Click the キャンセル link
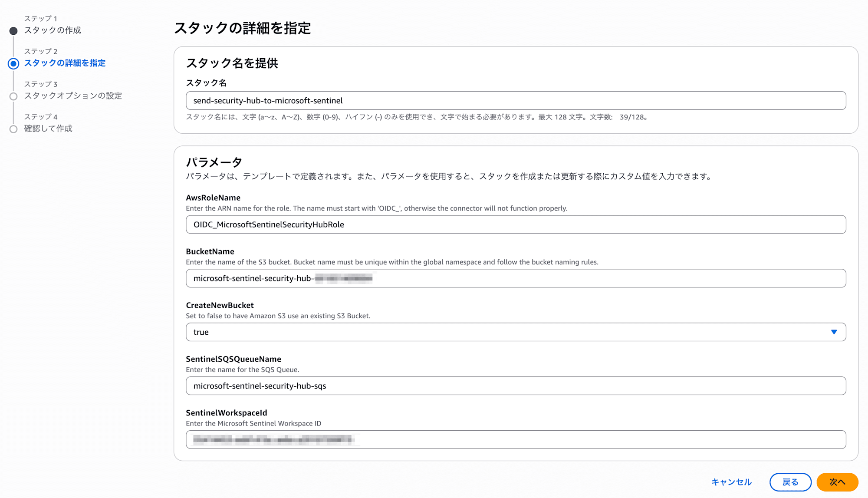Image resolution: width=868 pixels, height=498 pixels. [x=731, y=482]
